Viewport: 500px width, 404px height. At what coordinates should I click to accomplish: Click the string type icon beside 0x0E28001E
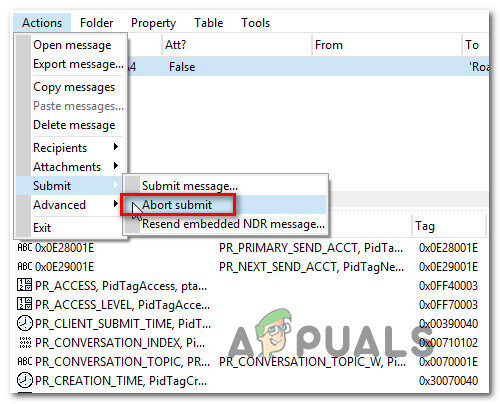25,248
